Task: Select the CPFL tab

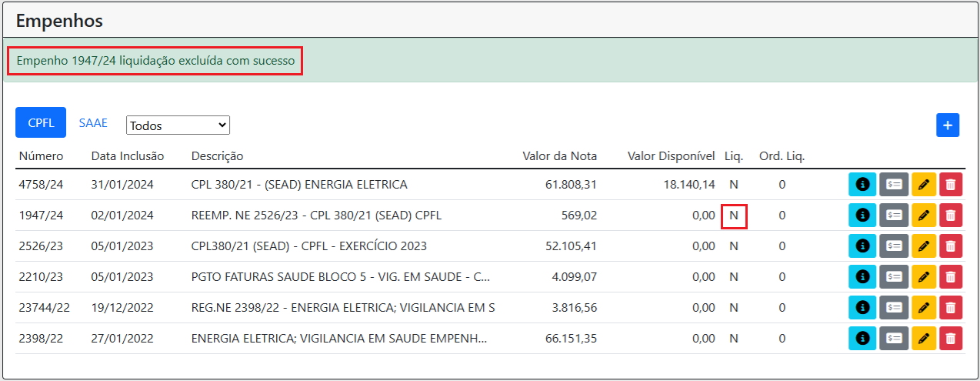Action: coord(41,123)
